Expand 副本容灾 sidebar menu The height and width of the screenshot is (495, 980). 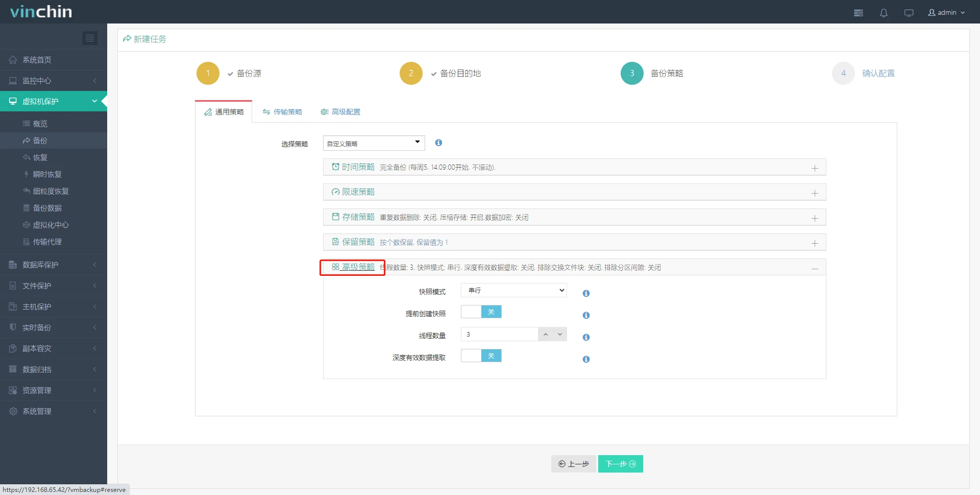54,348
